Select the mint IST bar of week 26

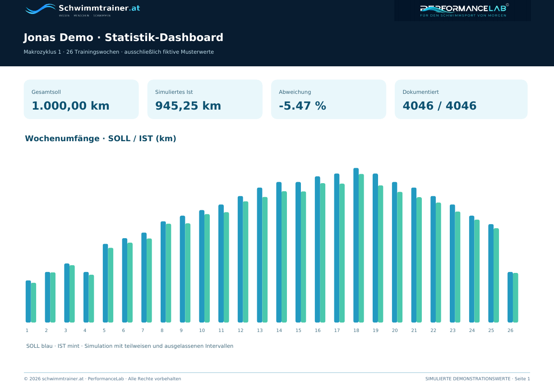tap(516, 298)
